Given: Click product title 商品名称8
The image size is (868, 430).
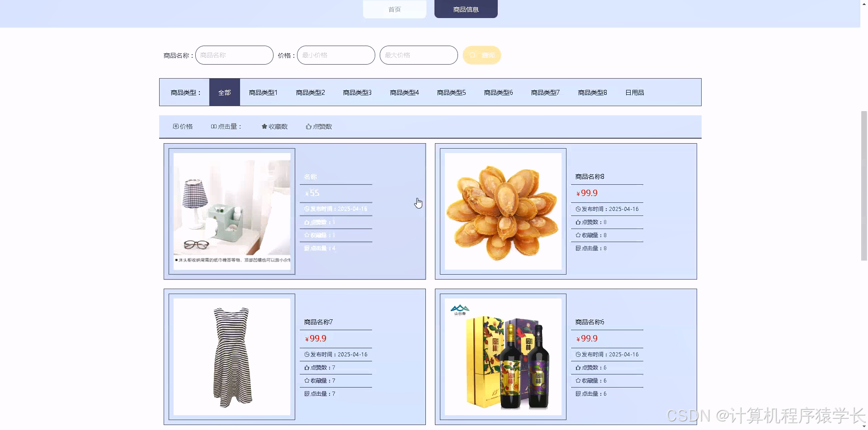Looking at the screenshot, I should click(x=590, y=177).
